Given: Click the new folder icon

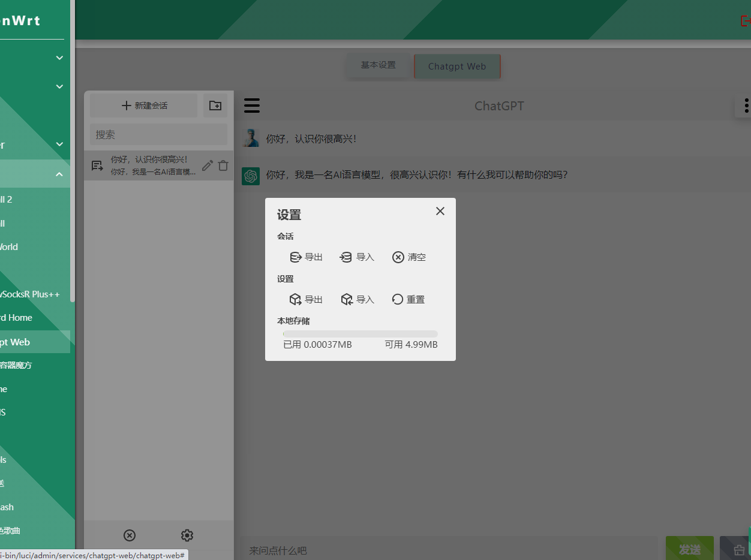Looking at the screenshot, I should coord(215,106).
